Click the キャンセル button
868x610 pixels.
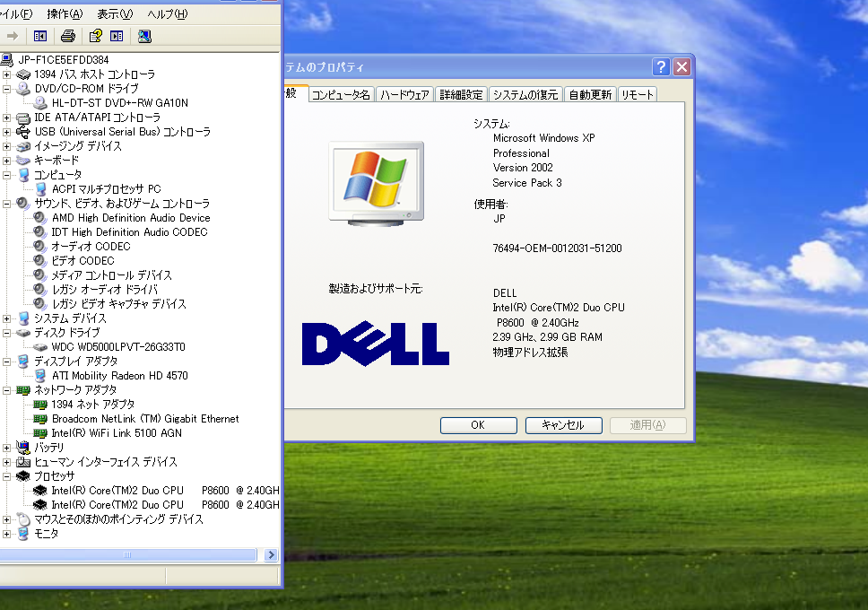563,425
